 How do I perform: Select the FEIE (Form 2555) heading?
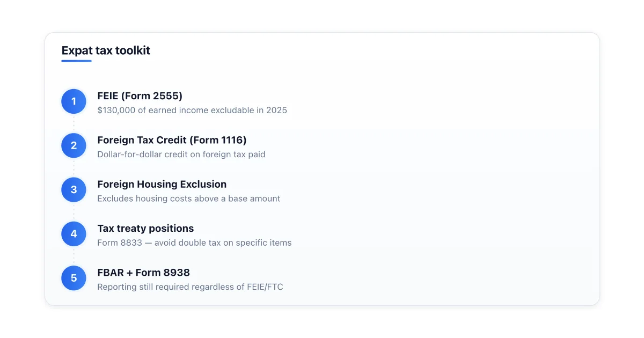pos(140,96)
